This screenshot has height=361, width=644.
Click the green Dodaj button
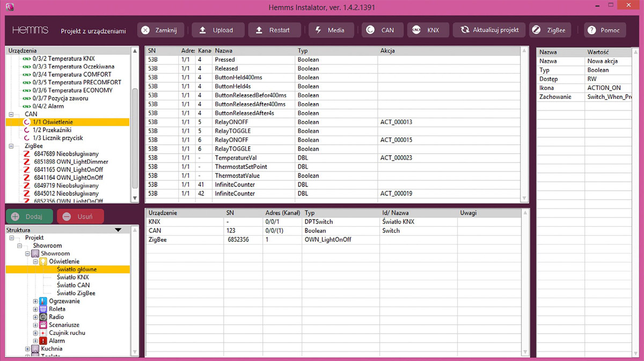tap(30, 216)
